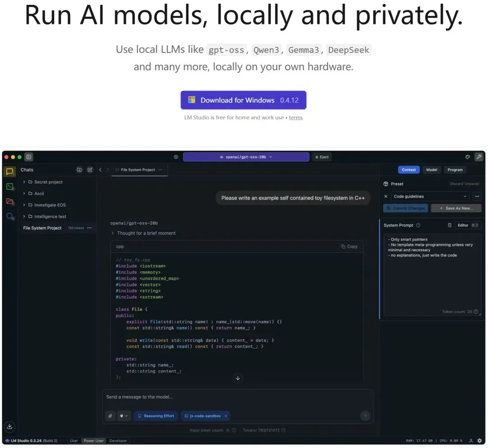This screenshot has width=488, height=448.
Task: Create a new chat folder
Action: pos(80,170)
